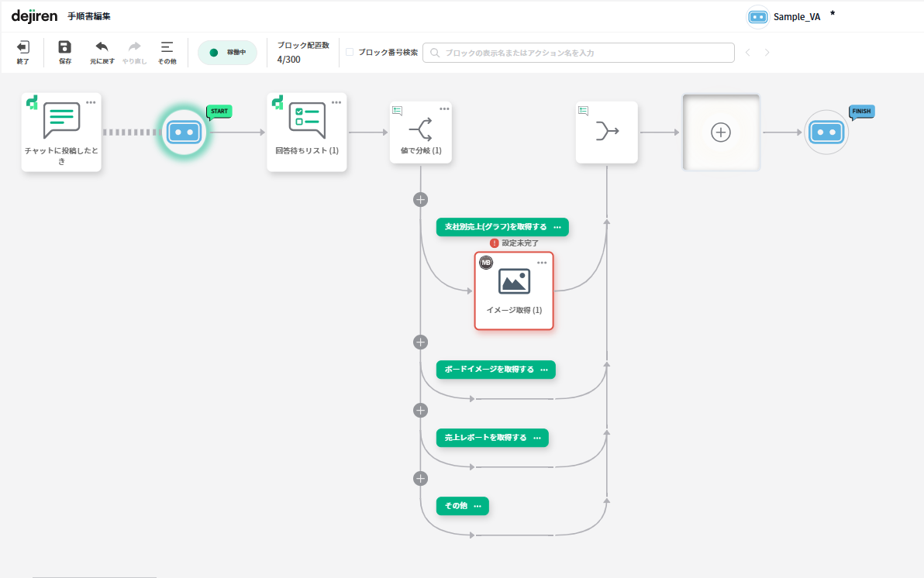The image size is (924, 578).
Task: Select the 回答待ちリスト (1) block
Action: 307,132
